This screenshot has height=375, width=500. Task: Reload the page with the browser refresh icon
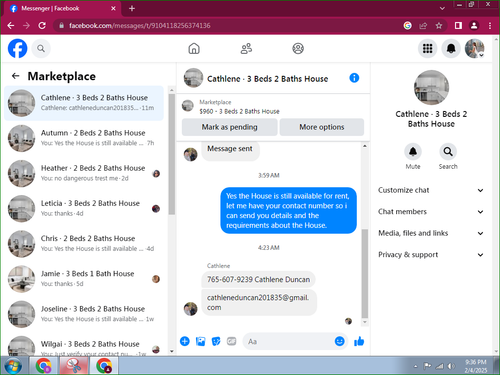coord(42,26)
